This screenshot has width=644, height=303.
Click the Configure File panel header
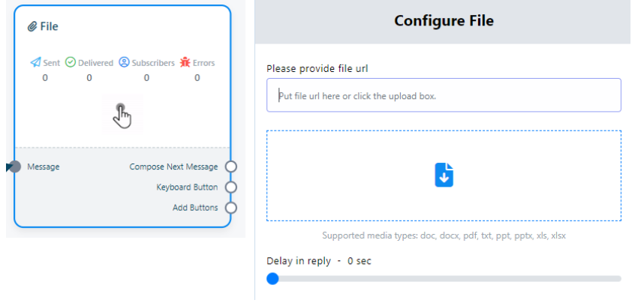click(444, 21)
